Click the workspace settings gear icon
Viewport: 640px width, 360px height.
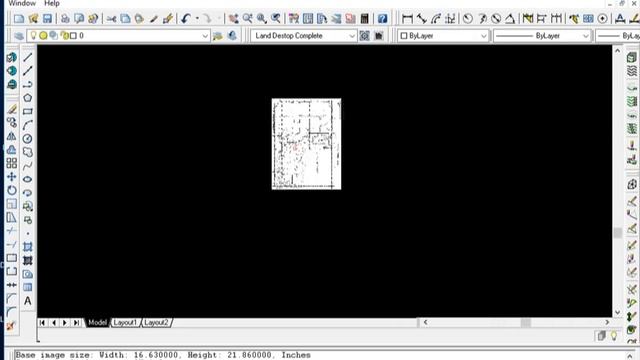[x=364, y=36]
